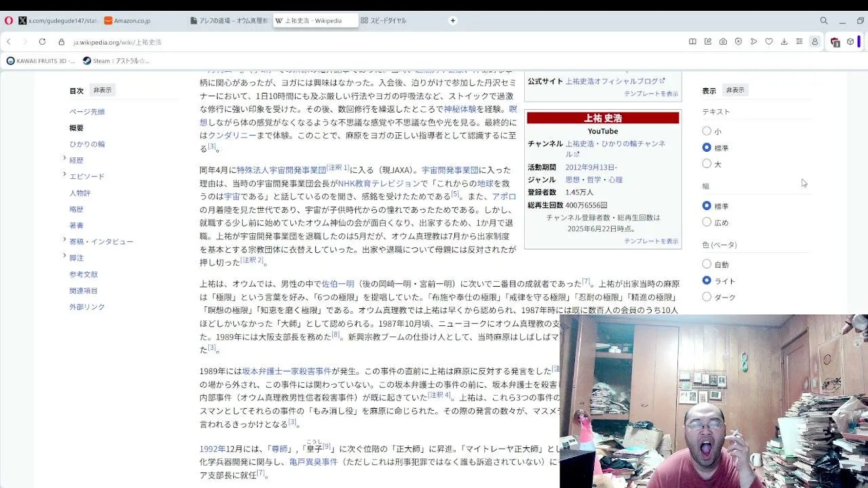868x488 pixels.
Task: Jump to the ひかりの輪 section
Action: click(87, 144)
